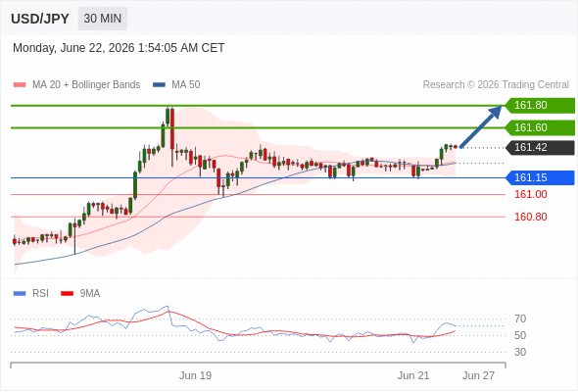Click the pink MA 20 Bollinger legend swatch

click(x=20, y=85)
